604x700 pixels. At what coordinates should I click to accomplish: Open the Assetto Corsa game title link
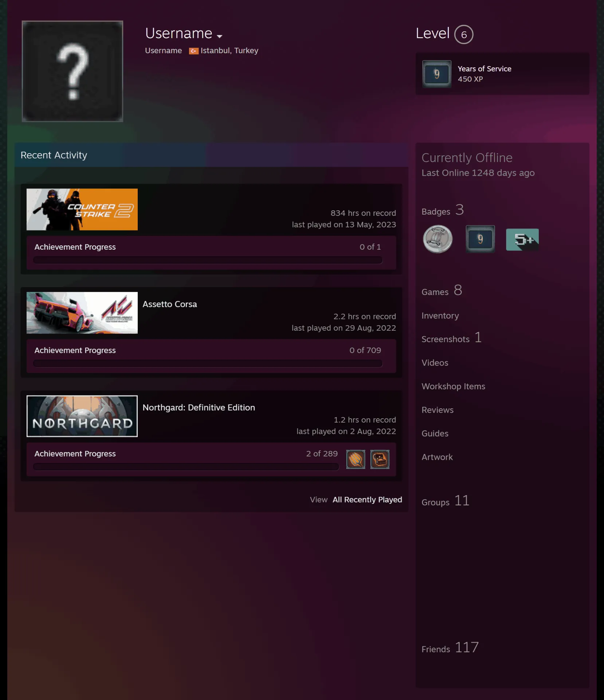pyautogui.click(x=170, y=304)
